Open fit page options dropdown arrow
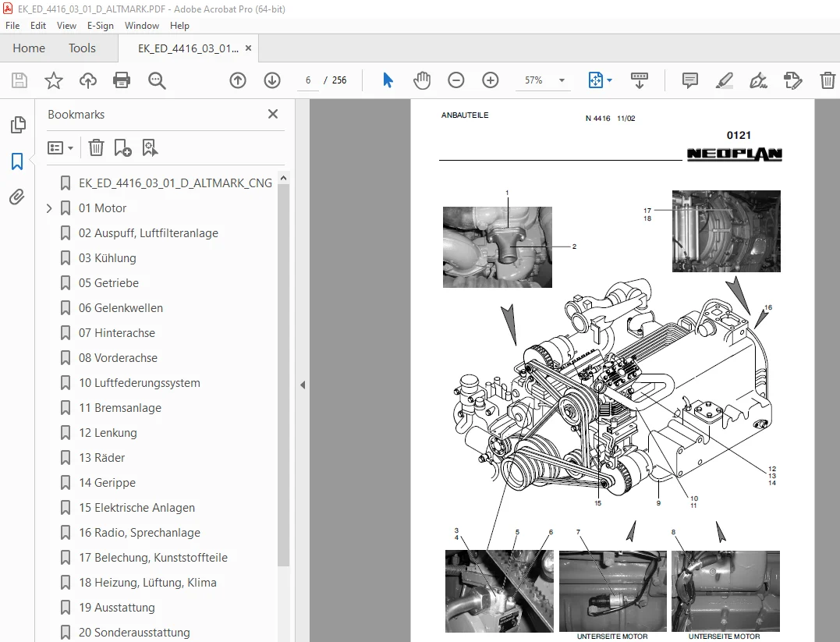The height and width of the screenshot is (642, 840). coord(610,80)
